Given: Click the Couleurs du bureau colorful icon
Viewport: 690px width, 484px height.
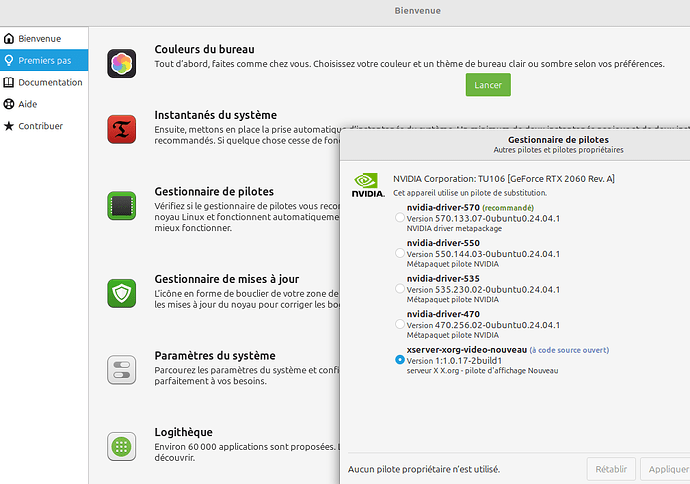Looking at the screenshot, I should [121, 63].
